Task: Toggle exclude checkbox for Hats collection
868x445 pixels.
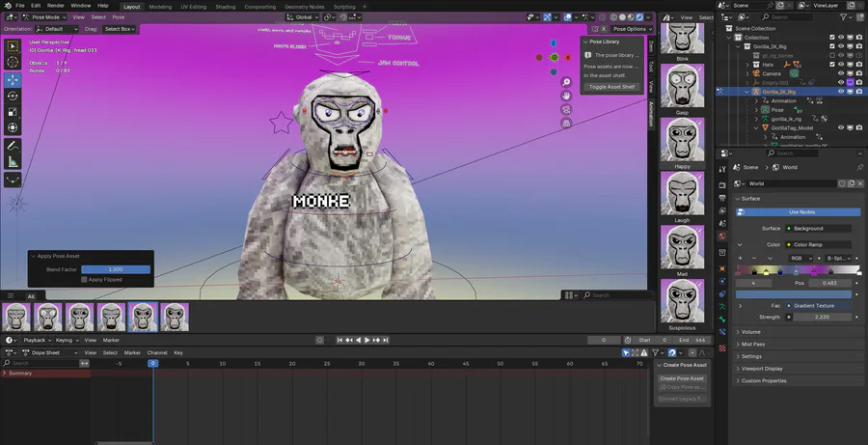Action: 832,65
